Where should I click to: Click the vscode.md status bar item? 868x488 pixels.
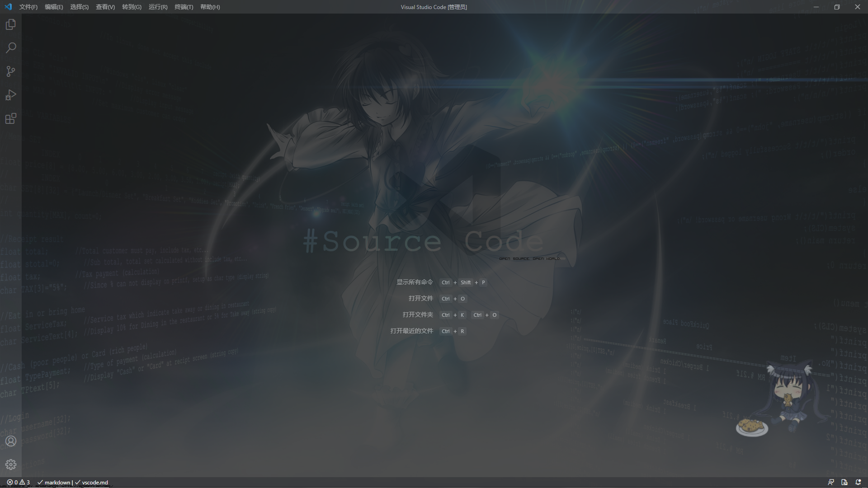(x=92, y=482)
